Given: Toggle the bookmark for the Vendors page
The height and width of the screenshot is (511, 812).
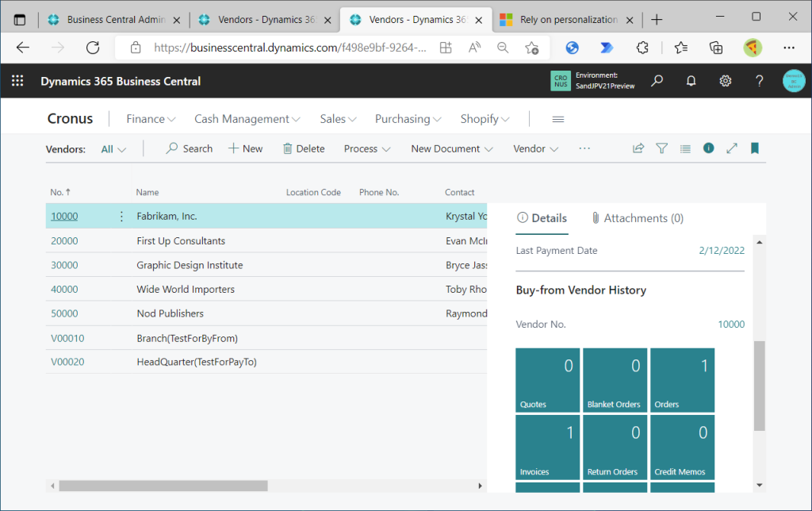Looking at the screenshot, I should coord(754,148).
